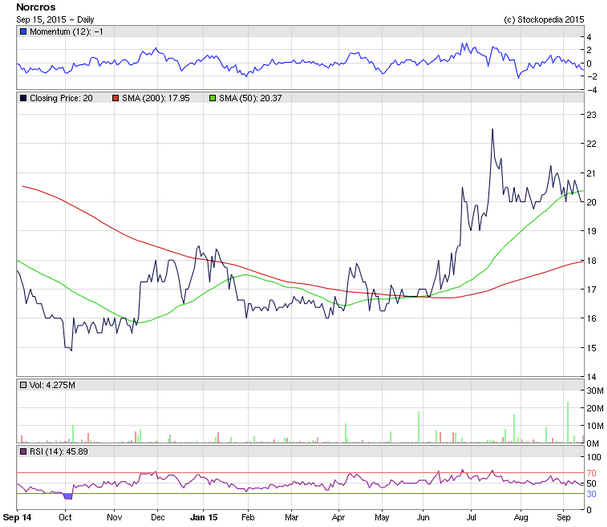Click the blue Momentum legend swatch
This screenshot has width=607, height=527.
(23, 32)
